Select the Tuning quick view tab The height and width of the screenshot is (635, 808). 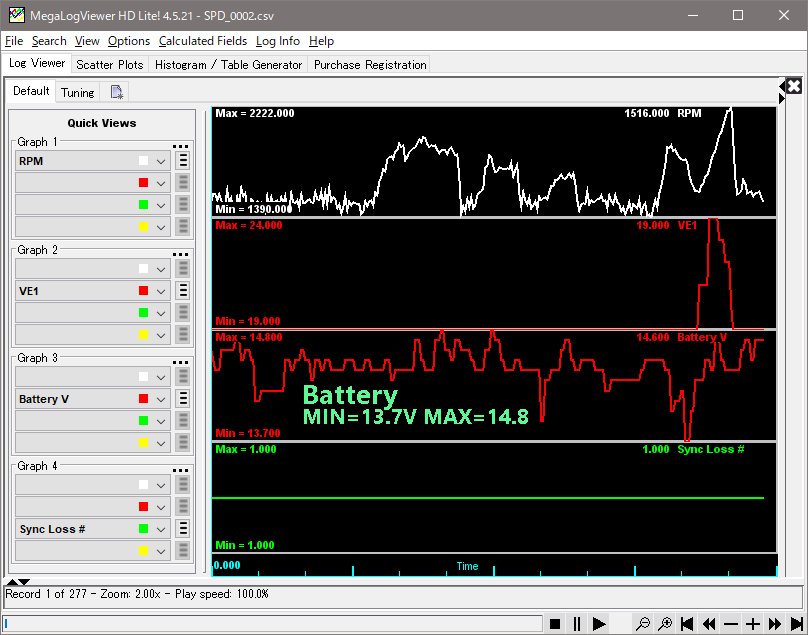tap(77, 92)
